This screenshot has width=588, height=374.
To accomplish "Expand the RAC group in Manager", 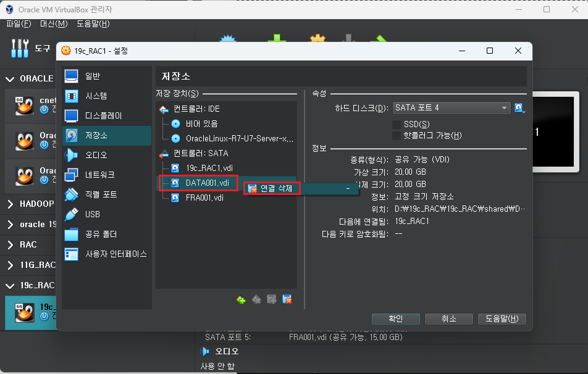I will [x=10, y=245].
